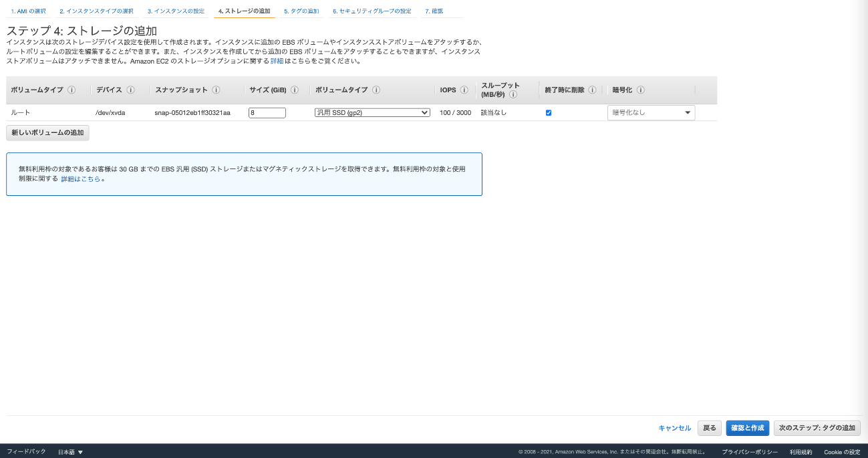Click info icon next to デバイス header
This screenshot has height=458, width=868.
coord(131,90)
